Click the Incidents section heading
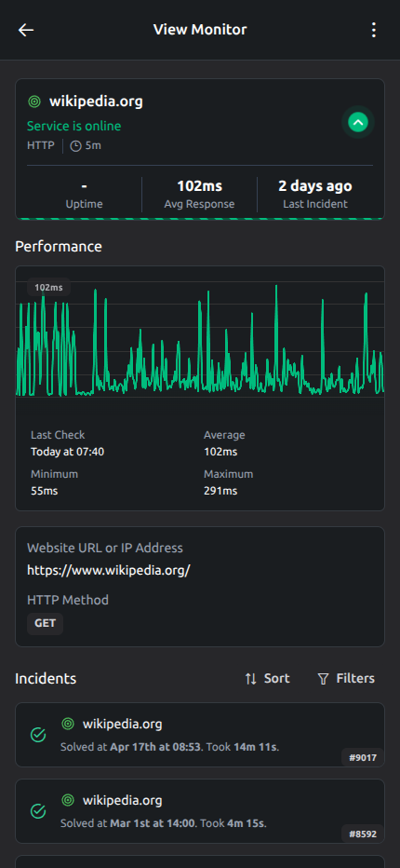Screen dimensions: 400x868 tap(46, 679)
